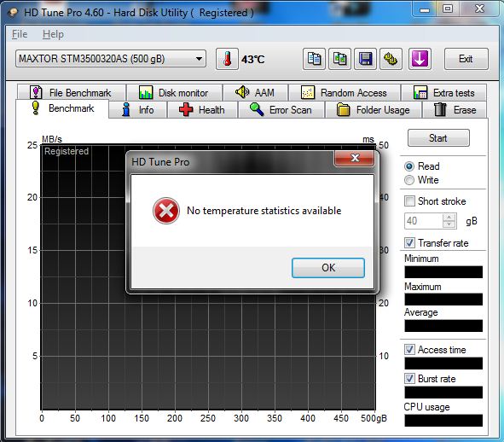Screen dimensions: 504x442
Task: Click the copy text to clipboard icon
Action: 314,59
